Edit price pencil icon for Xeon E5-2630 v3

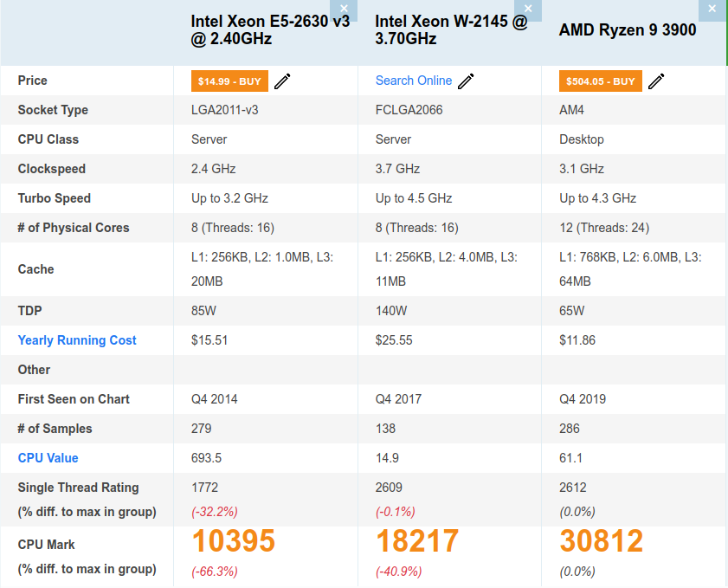282,81
